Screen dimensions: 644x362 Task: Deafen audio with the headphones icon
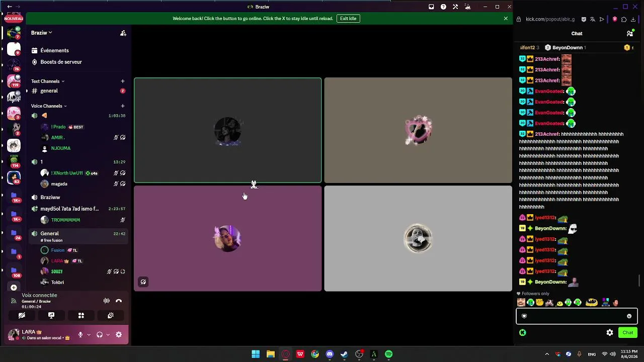click(100, 334)
